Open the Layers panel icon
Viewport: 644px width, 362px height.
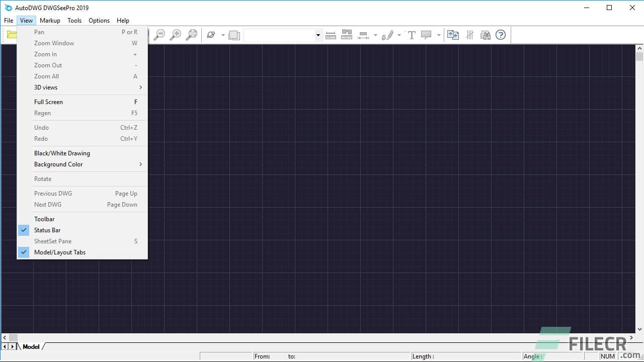[x=234, y=35]
